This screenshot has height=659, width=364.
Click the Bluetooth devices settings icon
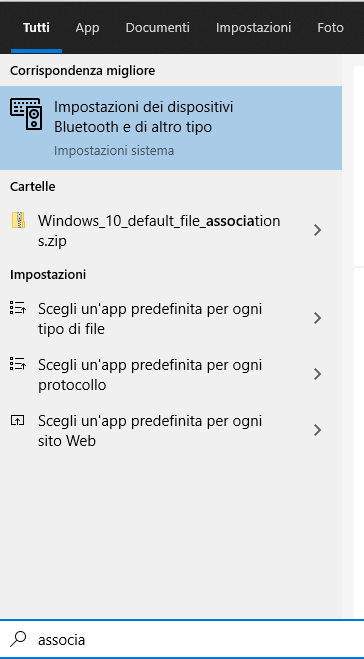pos(26,114)
